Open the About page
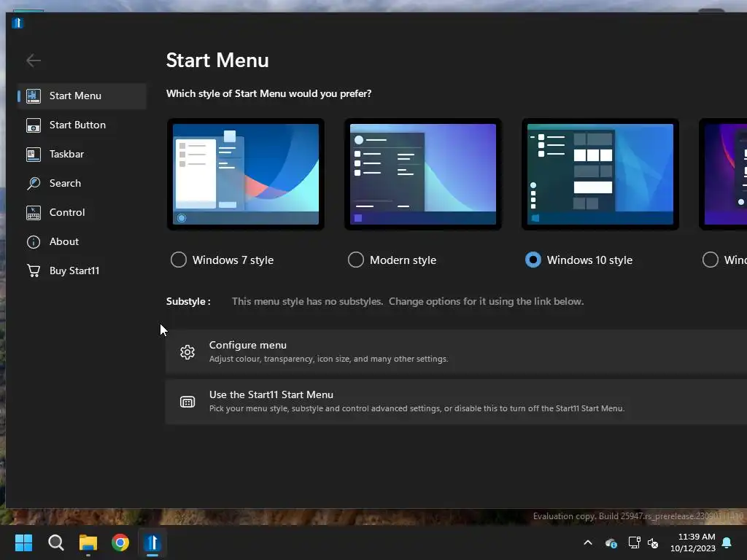The height and width of the screenshot is (560, 747). click(x=82, y=242)
